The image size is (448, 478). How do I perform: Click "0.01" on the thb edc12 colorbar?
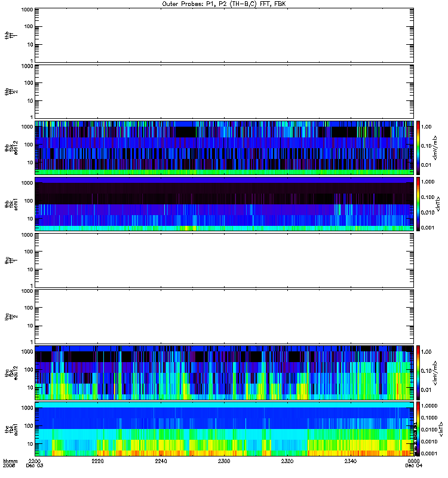pos(426,165)
